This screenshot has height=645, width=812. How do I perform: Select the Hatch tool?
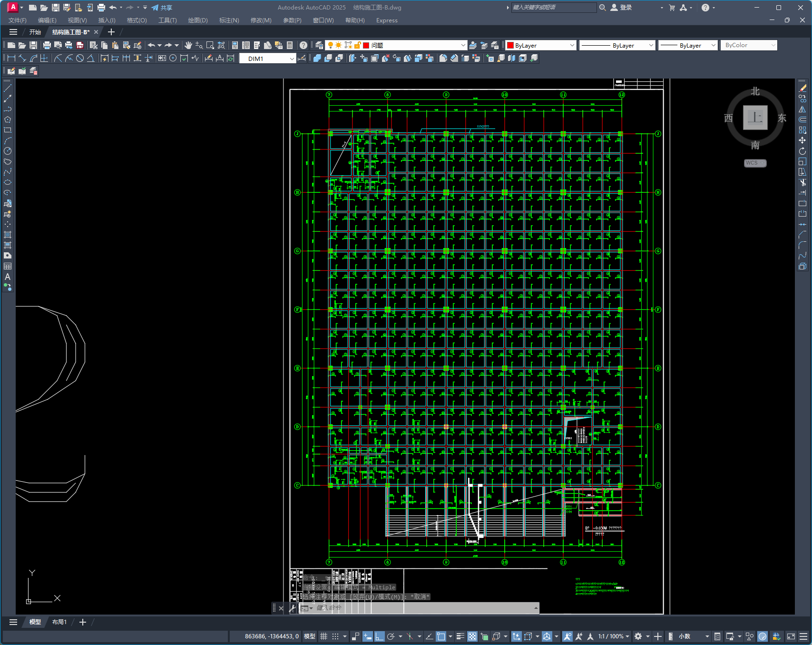coord(8,235)
